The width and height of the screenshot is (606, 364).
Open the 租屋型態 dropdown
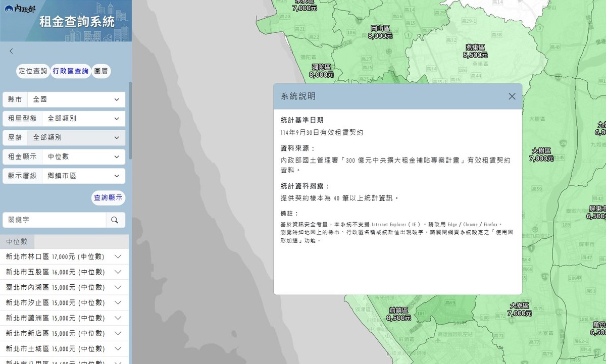click(78, 118)
